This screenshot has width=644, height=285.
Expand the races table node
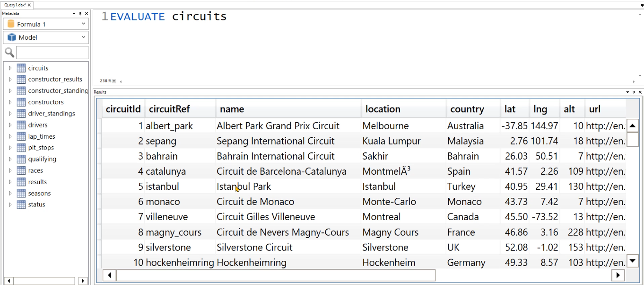[x=10, y=170]
